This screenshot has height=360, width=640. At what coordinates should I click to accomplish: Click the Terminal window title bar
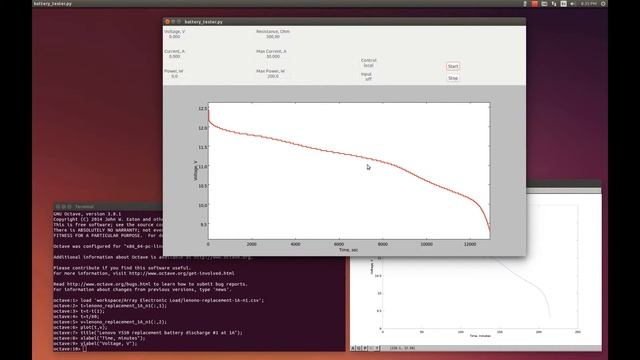108,207
